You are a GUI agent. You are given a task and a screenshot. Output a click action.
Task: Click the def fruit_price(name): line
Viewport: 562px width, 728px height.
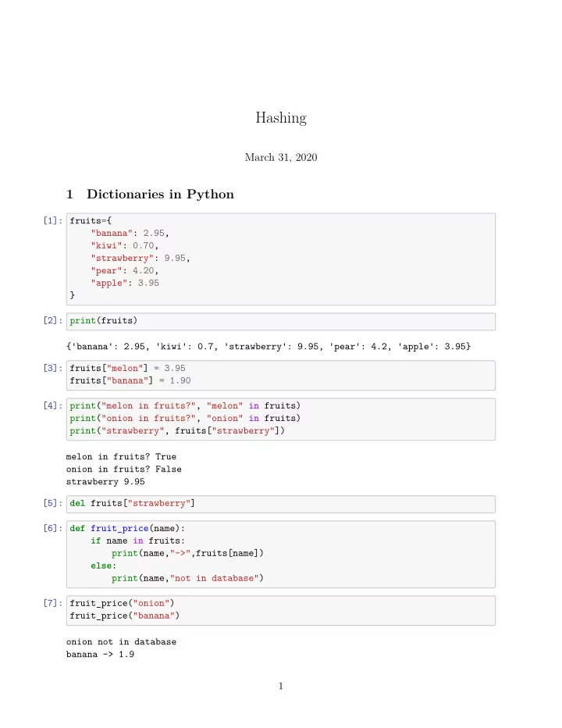(x=127, y=528)
